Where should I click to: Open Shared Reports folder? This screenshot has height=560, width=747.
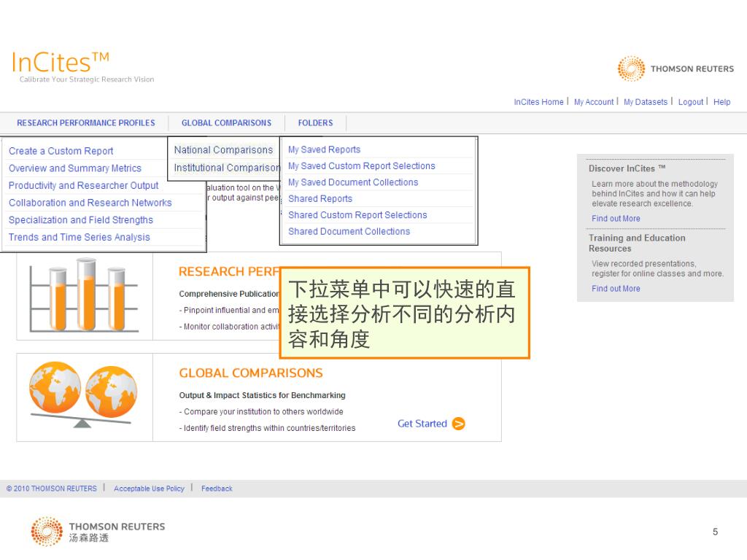320,198
